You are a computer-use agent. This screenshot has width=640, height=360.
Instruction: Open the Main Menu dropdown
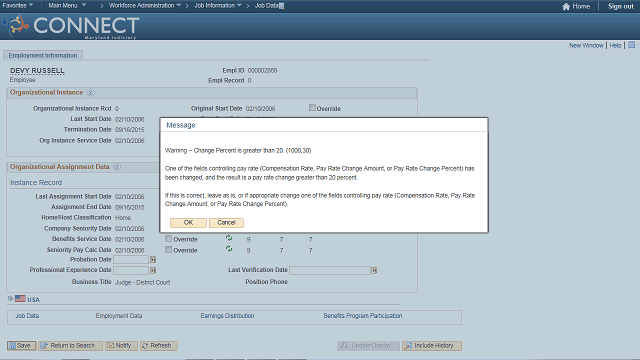[67, 6]
